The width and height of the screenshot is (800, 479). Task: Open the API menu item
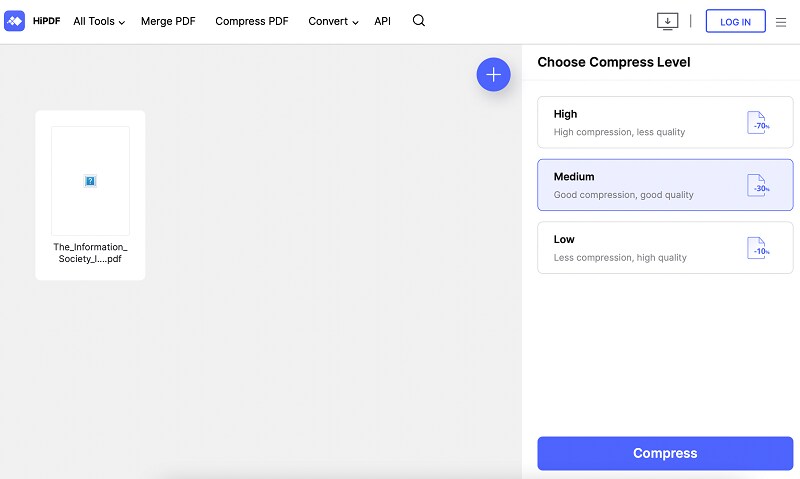pyautogui.click(x=382, y=21)
